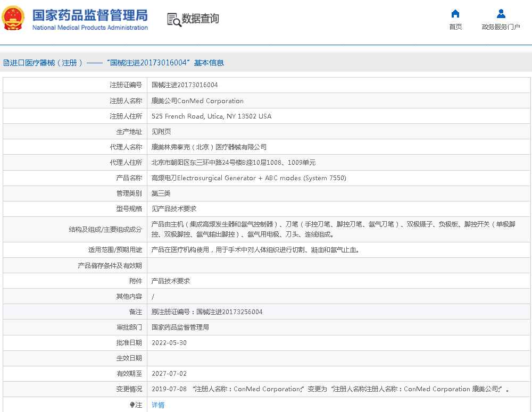Click the 首页 house icon
Viewport: 532px width, 412px height.
(455, 14)
